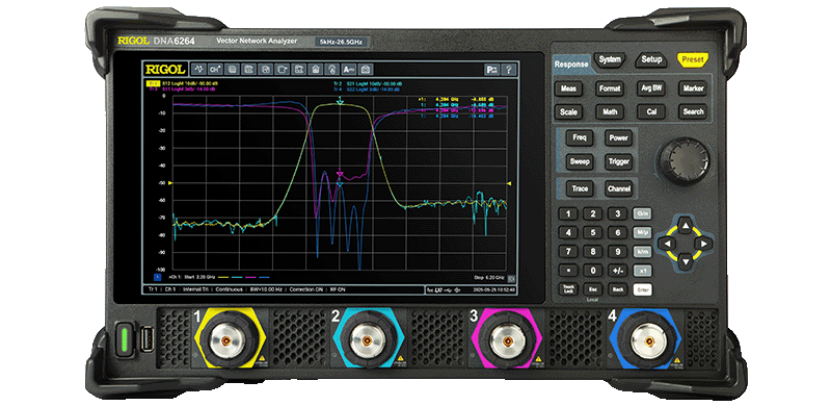Tap the 'Stop 6.20 GHz' label
The height and width of the screenshot is (406, 831).
click(490, 277)
